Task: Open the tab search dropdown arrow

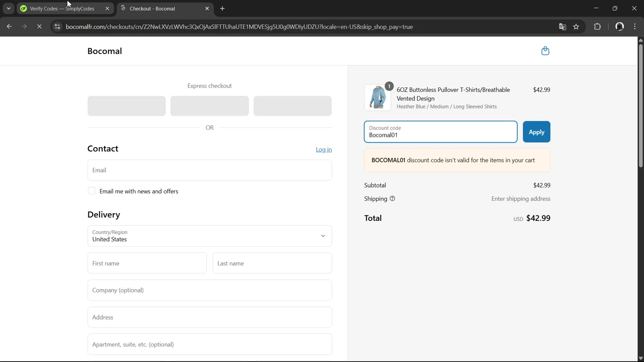Action: (9, 9)
